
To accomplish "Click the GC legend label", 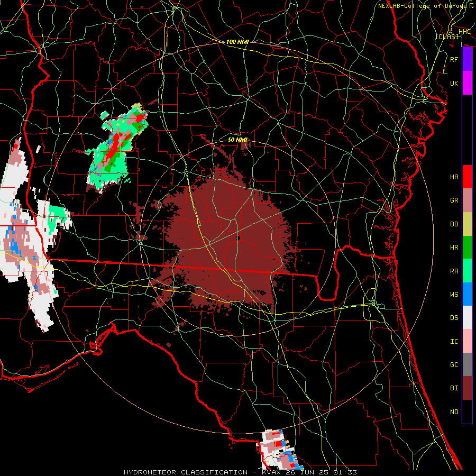I will (x=454, y=364).
